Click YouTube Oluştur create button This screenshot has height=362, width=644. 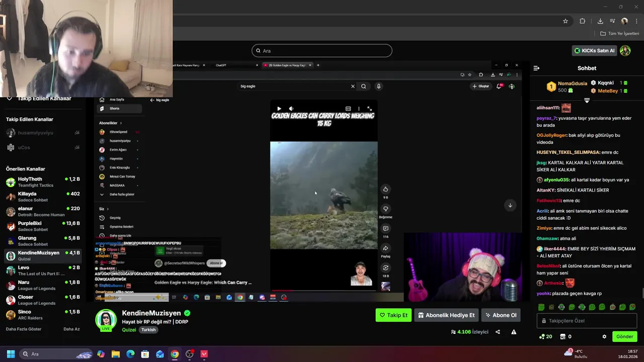coord(480,86)
